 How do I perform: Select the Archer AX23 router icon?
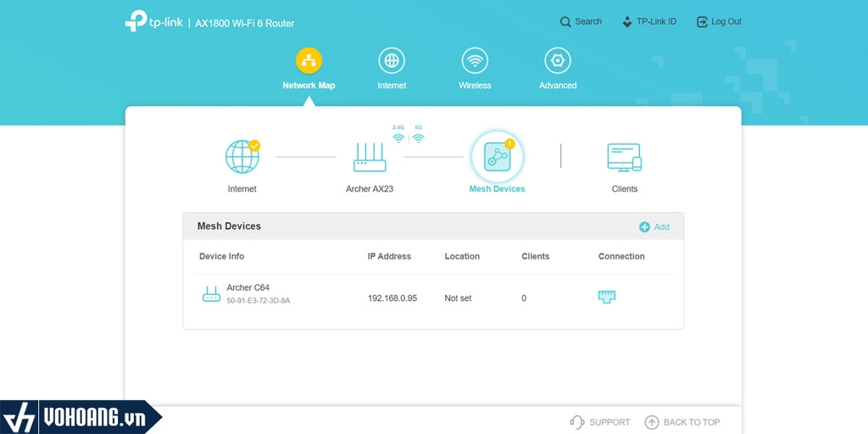[x=370, y=158]
